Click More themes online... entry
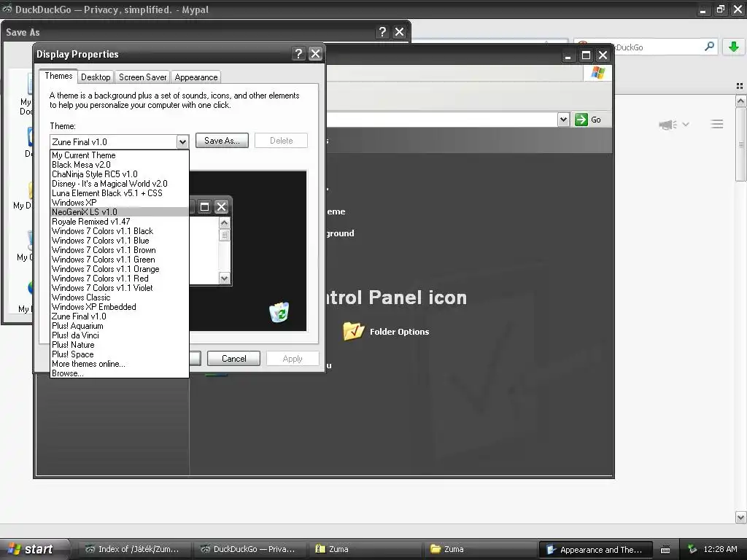The height and width of the screenshot is (560, 747). (119, 365)
